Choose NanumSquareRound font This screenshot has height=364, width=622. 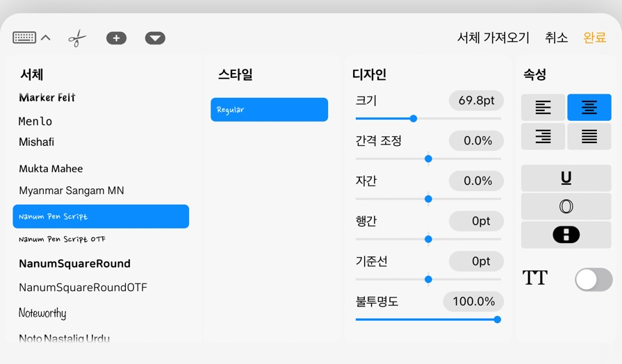[x=74, y=264]
